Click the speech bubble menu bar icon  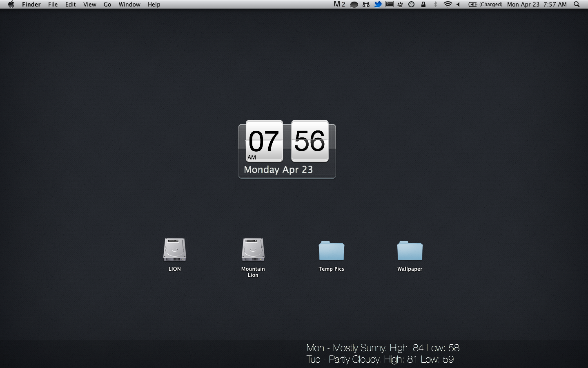(354, 4)
